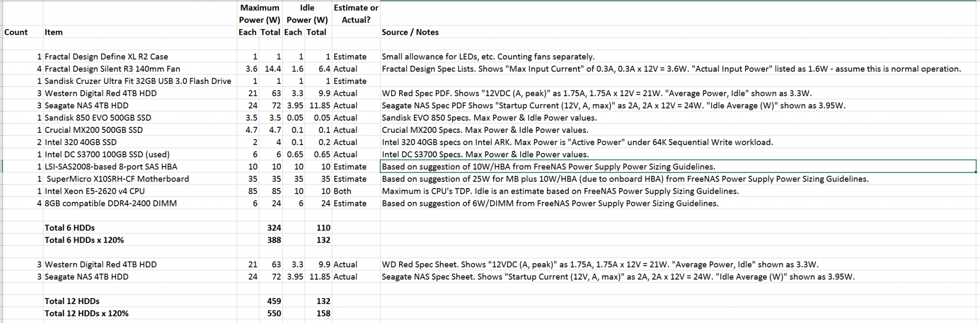Viewport: 980px width, 323px height.
Task: Click the max total value 459
Action: click(x=274, y=302)
